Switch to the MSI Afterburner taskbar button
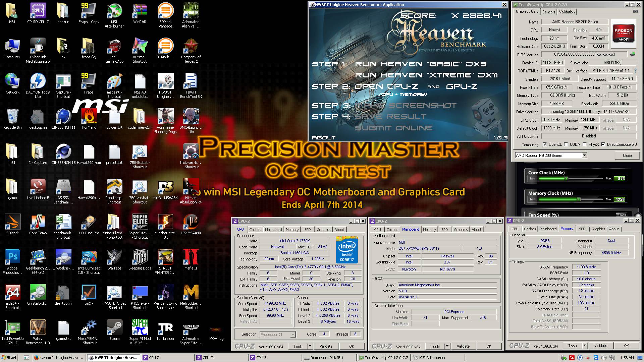The width and height of the screenshot is (644, 362). click(437, 358)
